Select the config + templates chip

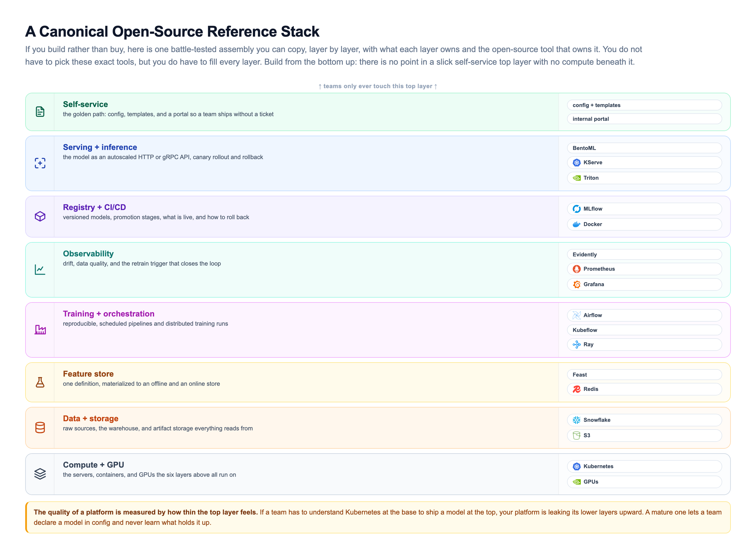pos(644,105)
